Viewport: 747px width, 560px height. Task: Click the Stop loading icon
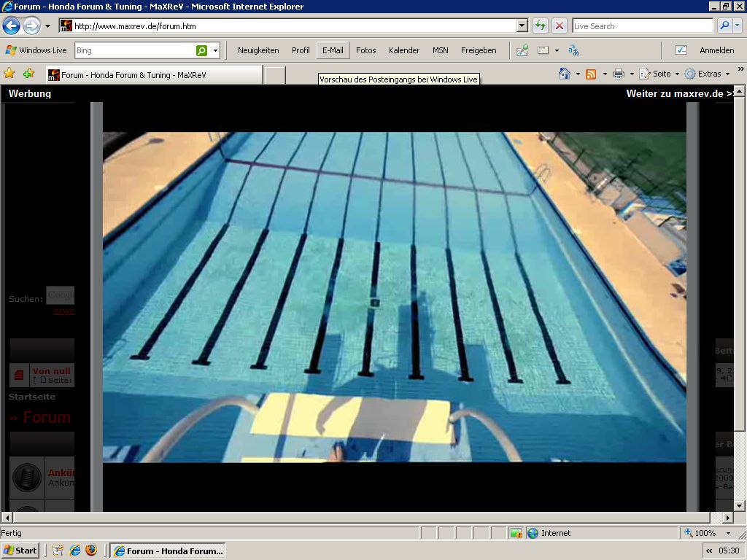pos(560,26)
